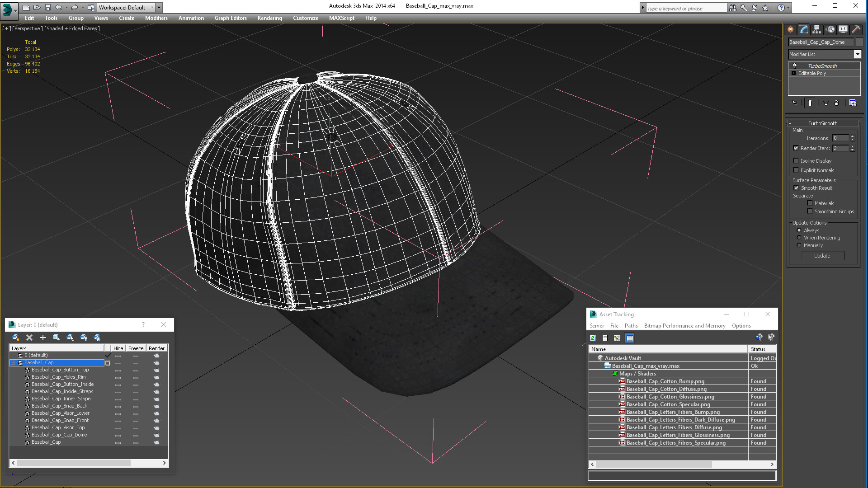Open the quick access toolbar customize arrow
The image size is (868, 488).
pyautogui.click(x=159, y=7)
